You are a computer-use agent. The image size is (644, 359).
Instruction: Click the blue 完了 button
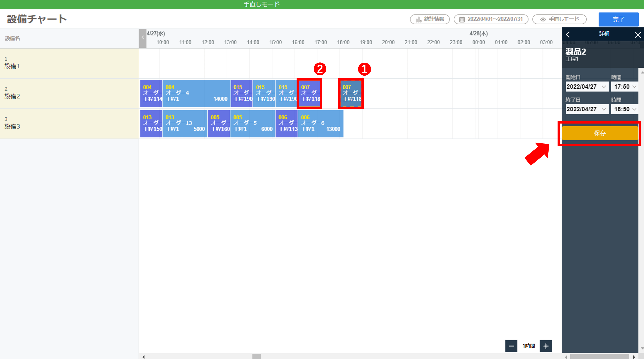(619, 19)
